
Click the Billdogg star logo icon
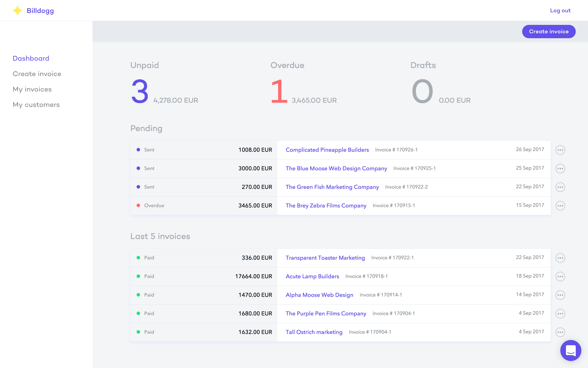tap(17, 11)
